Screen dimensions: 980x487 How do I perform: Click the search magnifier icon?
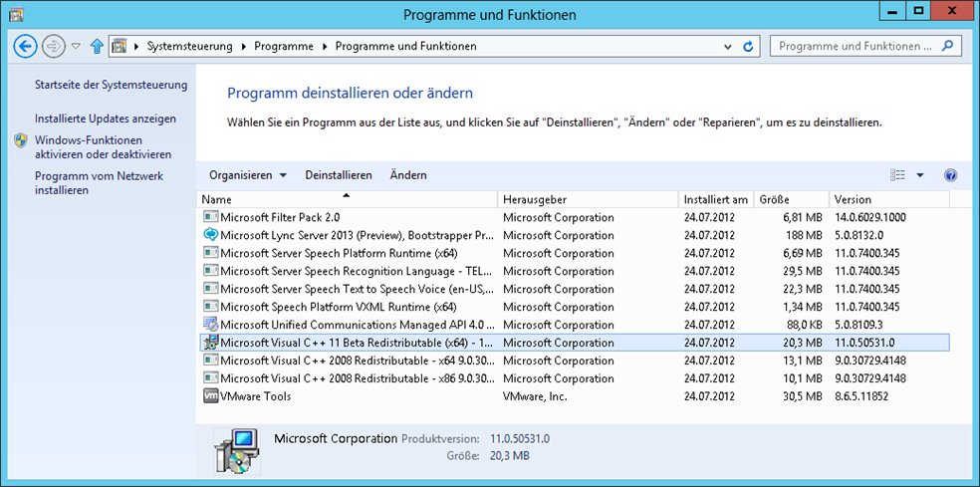pyautogui.click(x=949, y=46)
